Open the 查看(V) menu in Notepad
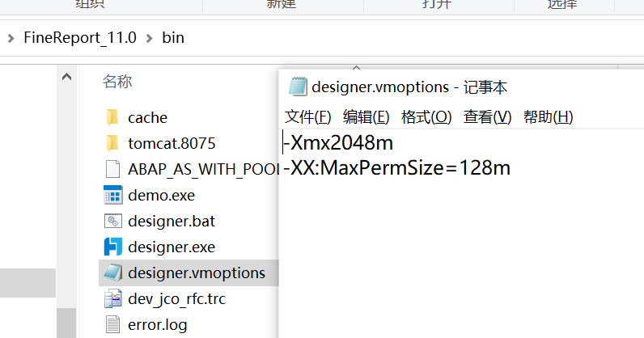The width and height of the screenshot is (644, 338). (487, 117)
